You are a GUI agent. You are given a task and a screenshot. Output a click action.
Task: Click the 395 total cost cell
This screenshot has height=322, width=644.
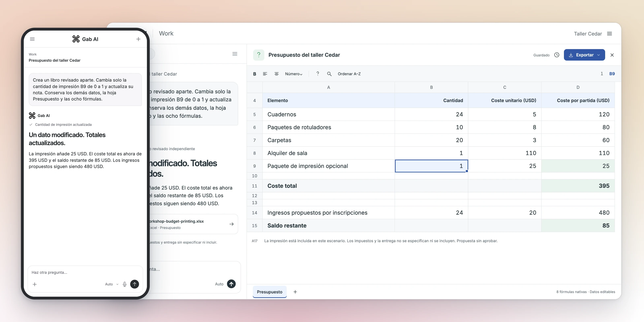[x=578, y=186]
